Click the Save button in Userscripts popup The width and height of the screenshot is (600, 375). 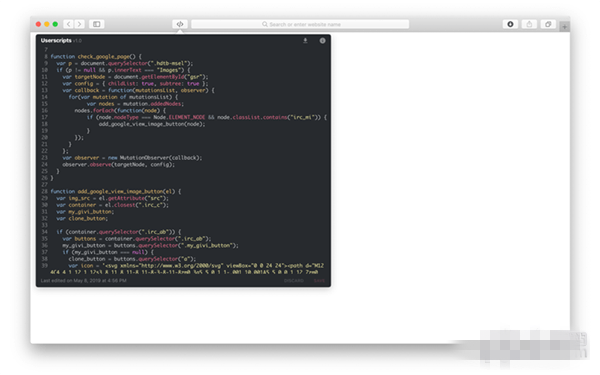(x=319, y=281)
